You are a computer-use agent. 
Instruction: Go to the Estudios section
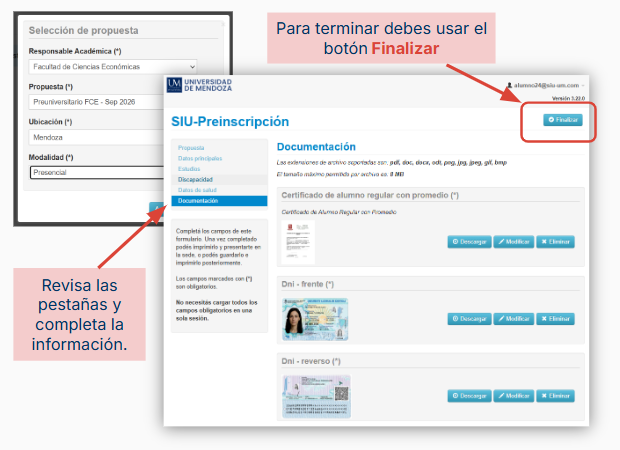pos(189,169)
